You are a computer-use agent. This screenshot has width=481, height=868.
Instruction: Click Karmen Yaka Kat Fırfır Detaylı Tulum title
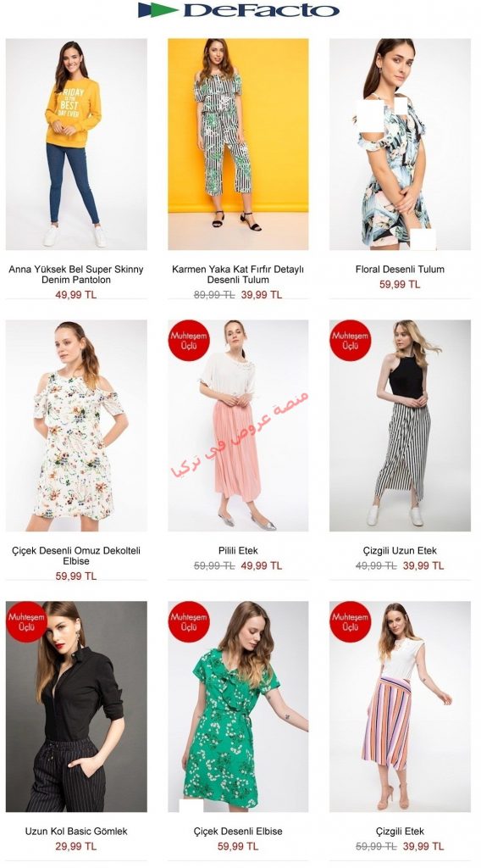pos(238,275)
